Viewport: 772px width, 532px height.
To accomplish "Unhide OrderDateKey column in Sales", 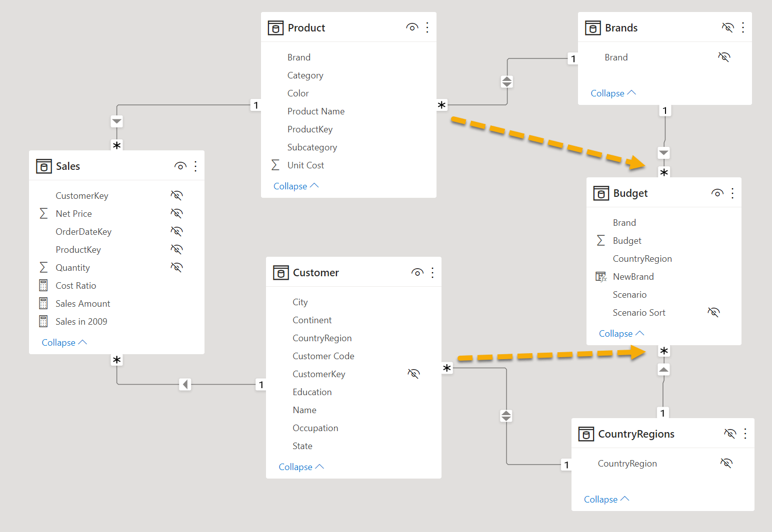I will [x=176, y=231].
